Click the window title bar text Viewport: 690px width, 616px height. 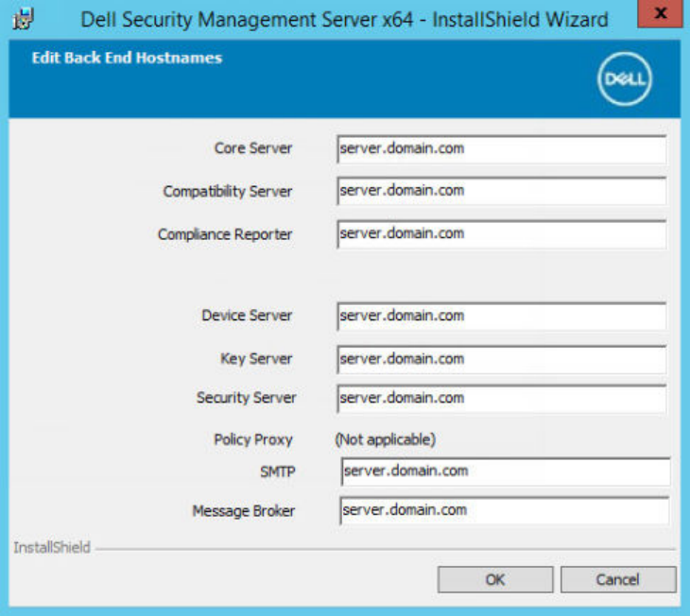click(x=344, y=20)
